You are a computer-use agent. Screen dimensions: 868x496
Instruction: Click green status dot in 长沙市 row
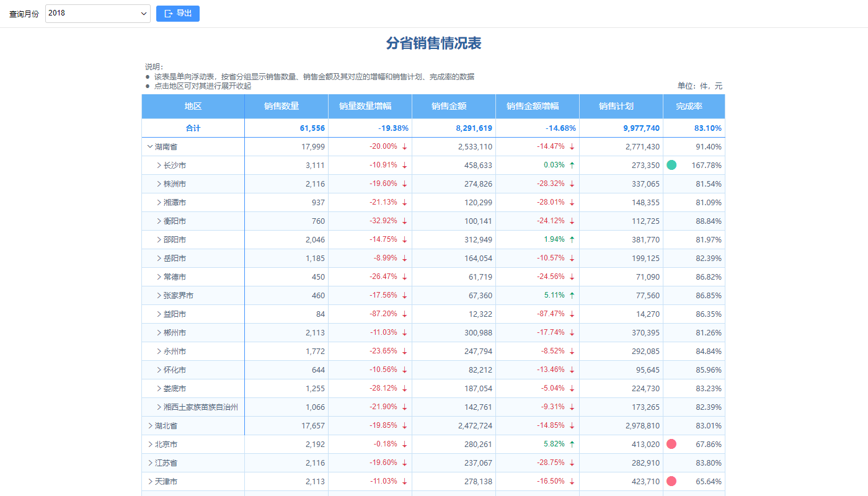[671, 165]
